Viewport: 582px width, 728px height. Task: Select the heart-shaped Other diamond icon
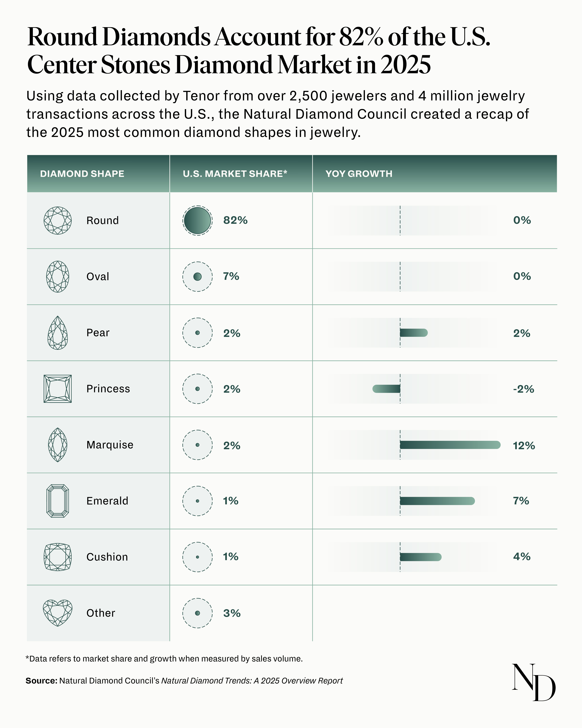(x=58, y=613)
